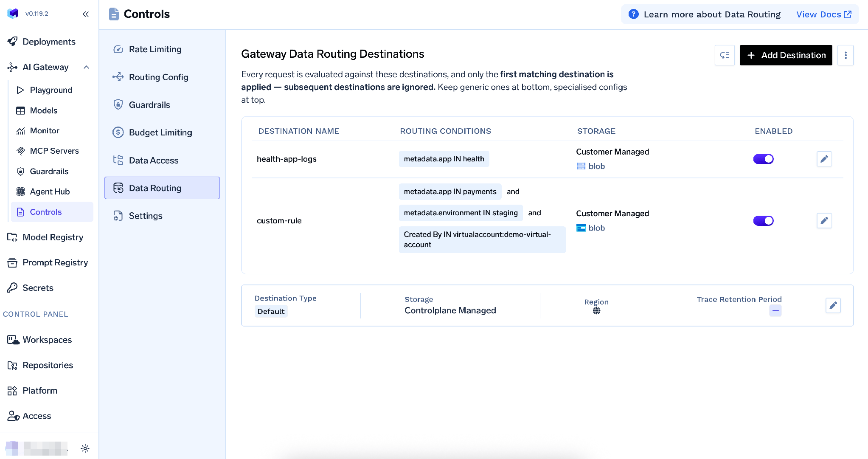Edit the default destination pencil icon

[x=833, y=305]
